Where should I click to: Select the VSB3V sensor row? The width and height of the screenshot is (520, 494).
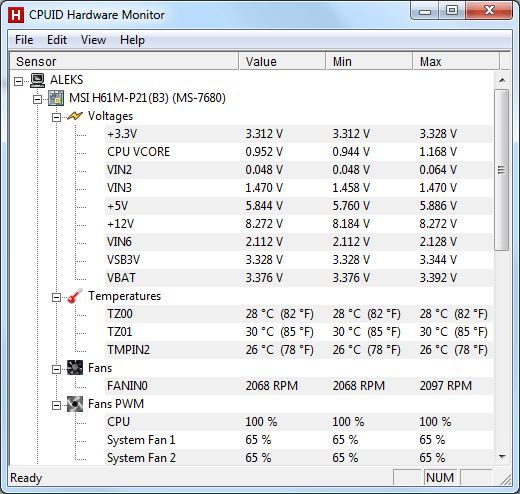click(299, 260)
